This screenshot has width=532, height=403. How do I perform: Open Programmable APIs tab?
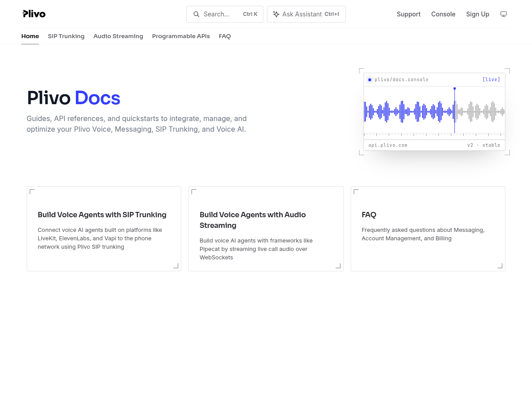coord(181,36)
